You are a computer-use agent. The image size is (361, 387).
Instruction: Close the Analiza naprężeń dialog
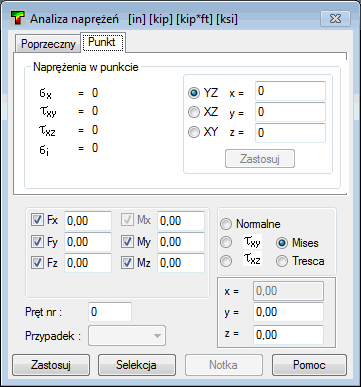point(335,19)
